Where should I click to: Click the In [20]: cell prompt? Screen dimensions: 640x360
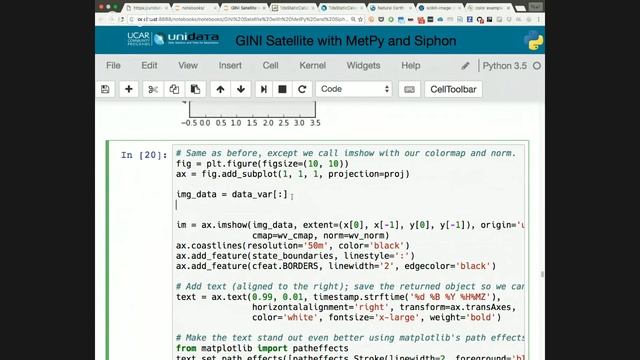pyautogui.click(x=144, y=155)
